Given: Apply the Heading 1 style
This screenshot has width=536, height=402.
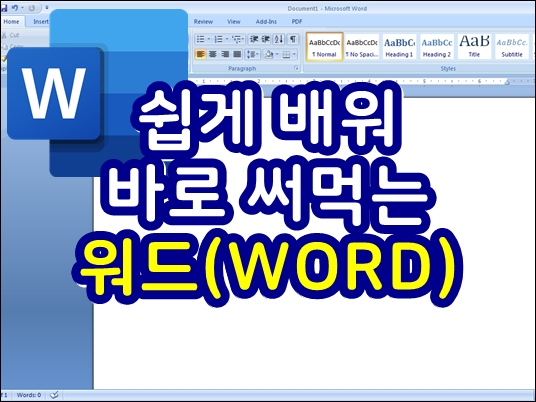Looking at the screenshot, I should (x=399, y=47).
